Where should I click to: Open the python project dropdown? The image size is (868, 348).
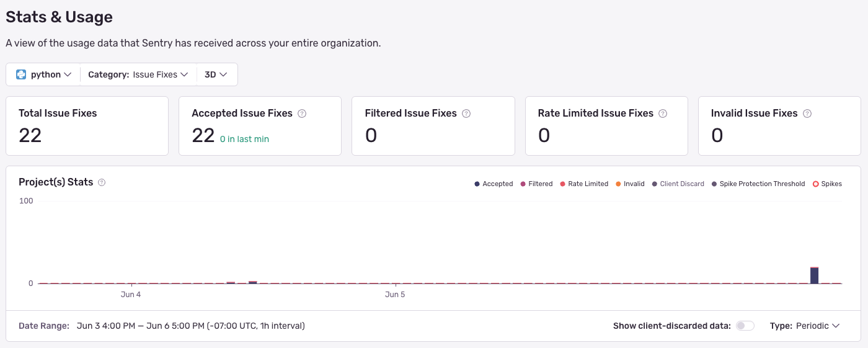[x=44, y=74]
